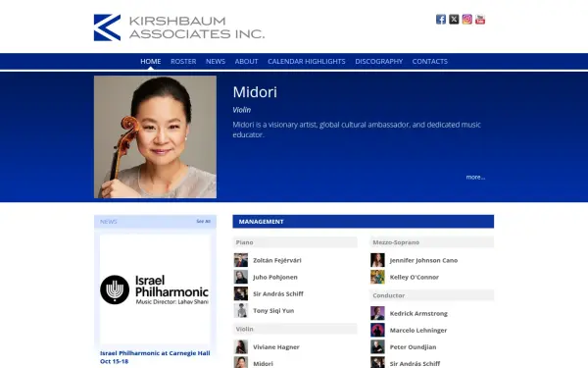Go to the HOME menu item
Viewport: 588px width, 368px height.
(150, 61)
